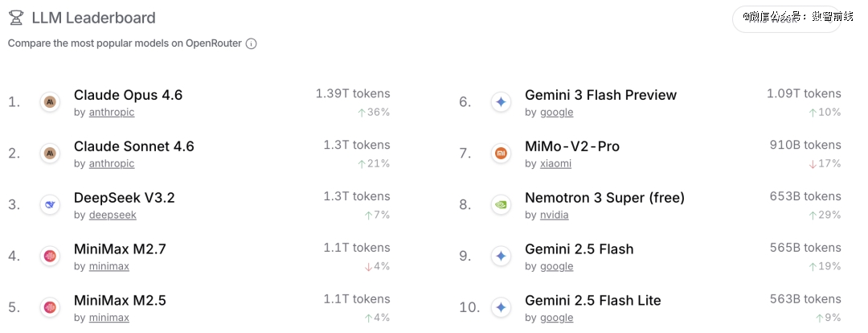The image size is (868, 333).
Task: Click the MiniMax M2.7 model icon
Action: coord(50,257)
